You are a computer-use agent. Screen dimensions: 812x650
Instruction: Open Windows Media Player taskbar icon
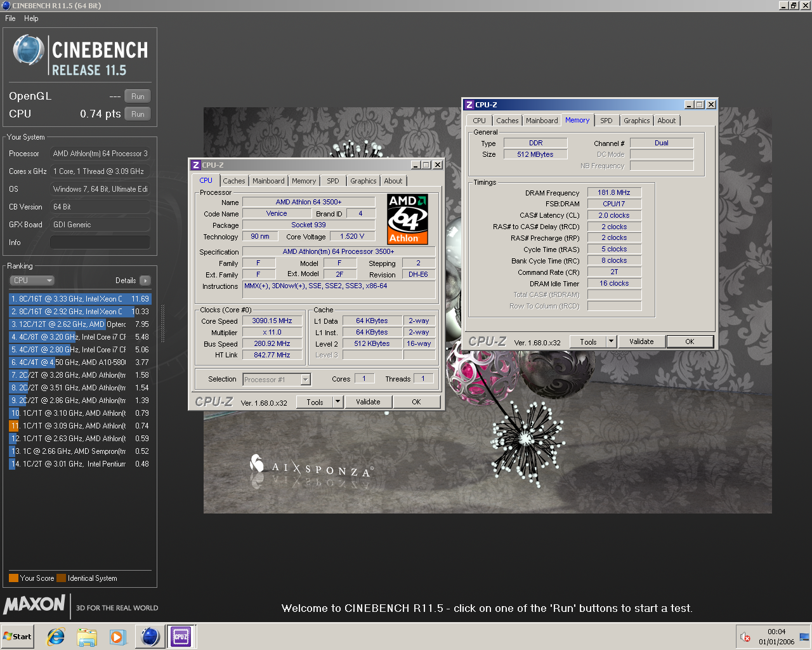117,637
